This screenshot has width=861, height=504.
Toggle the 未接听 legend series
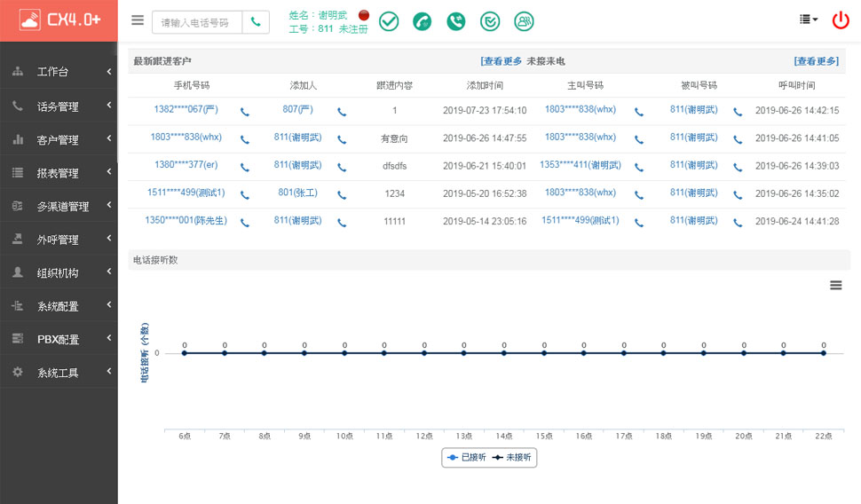coord(512,457)
